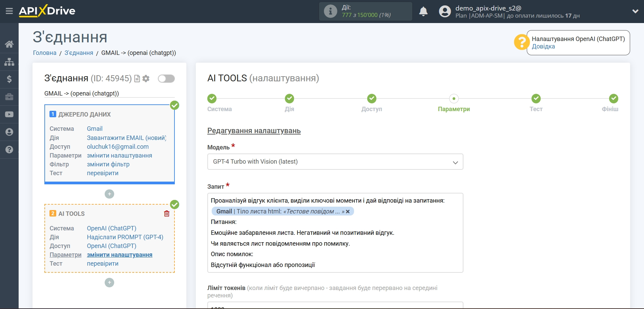This screenshot has width=644, height=309.
Task: Open briefcase icon in sidebar
Action: (x=9, y=97)
